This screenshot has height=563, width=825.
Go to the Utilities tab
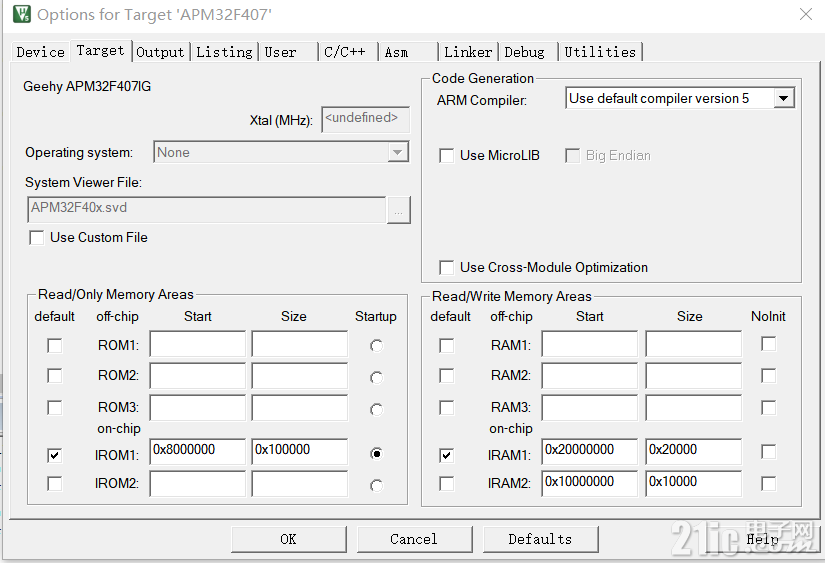[600, 52]
